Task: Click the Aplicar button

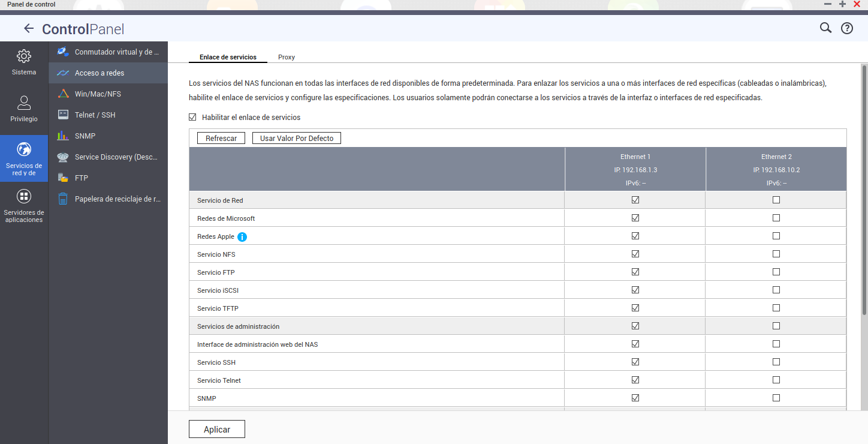Action: (217, 429)
